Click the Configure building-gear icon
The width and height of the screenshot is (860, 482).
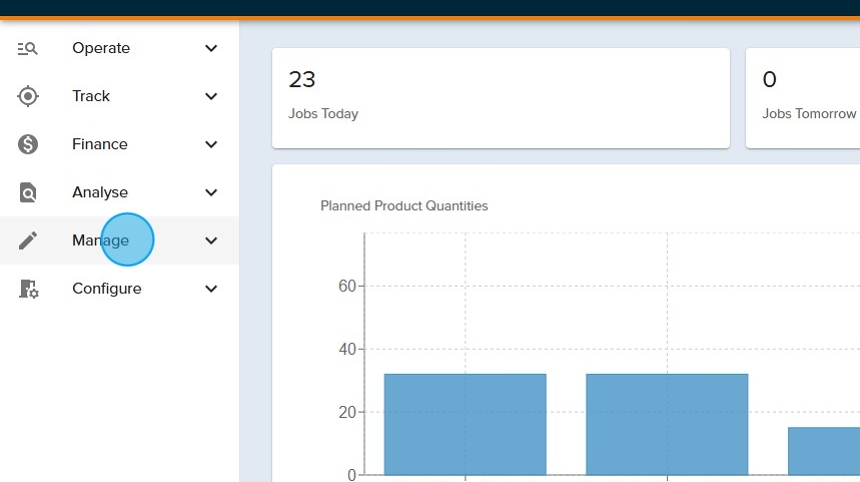tap(28, 289)
